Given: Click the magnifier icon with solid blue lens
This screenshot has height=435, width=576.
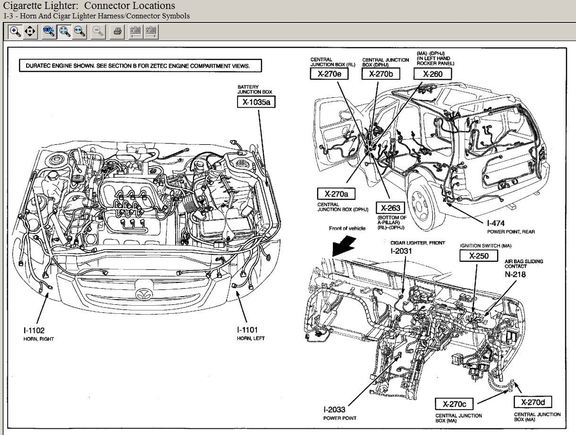Looking at the screenshot, I should pos(48,32).
